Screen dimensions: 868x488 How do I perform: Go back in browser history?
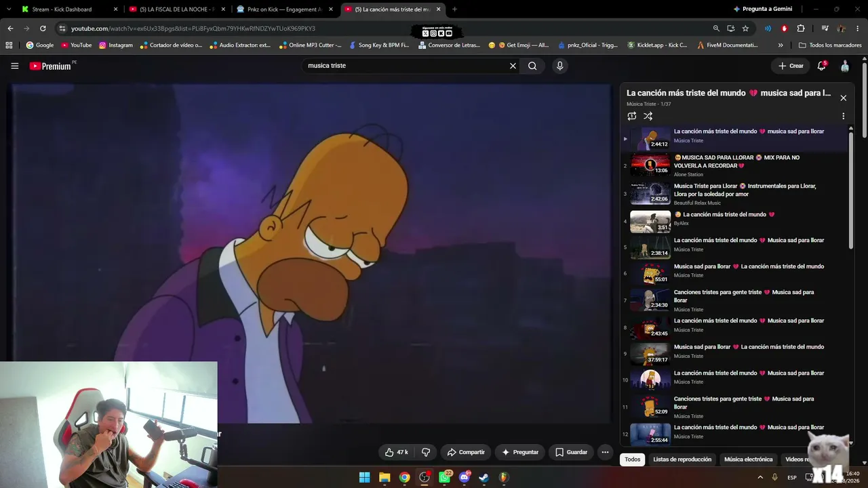coord(10,28)
